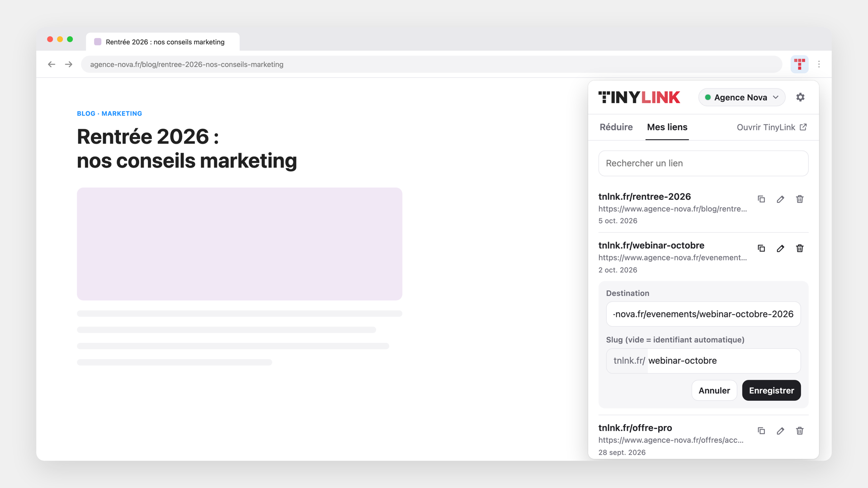Screen dimensions: 868x488
Task: Click the browser address bar
Action: coord(431,64)
